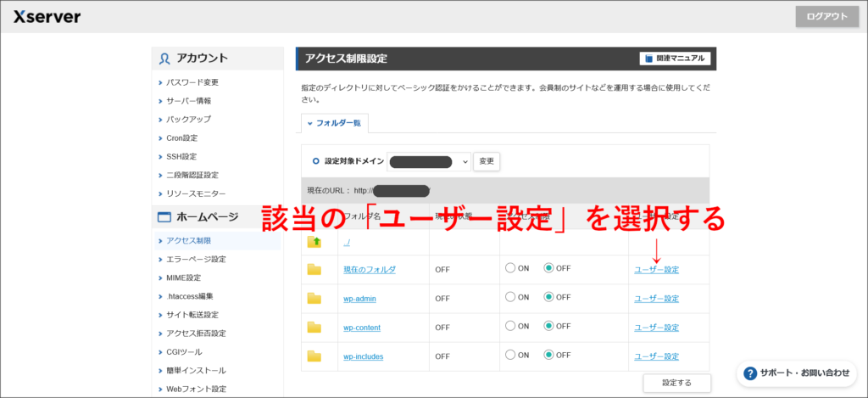The width and height of the screenshot is (868, 398).
Task: Select OFF for wp-includes
Action: click(548, 354)
